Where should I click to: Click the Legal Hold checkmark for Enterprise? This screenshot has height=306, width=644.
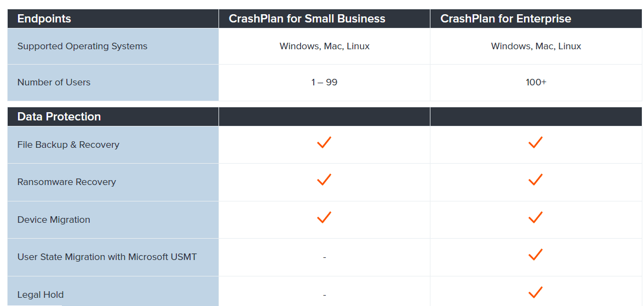point(535,292)
